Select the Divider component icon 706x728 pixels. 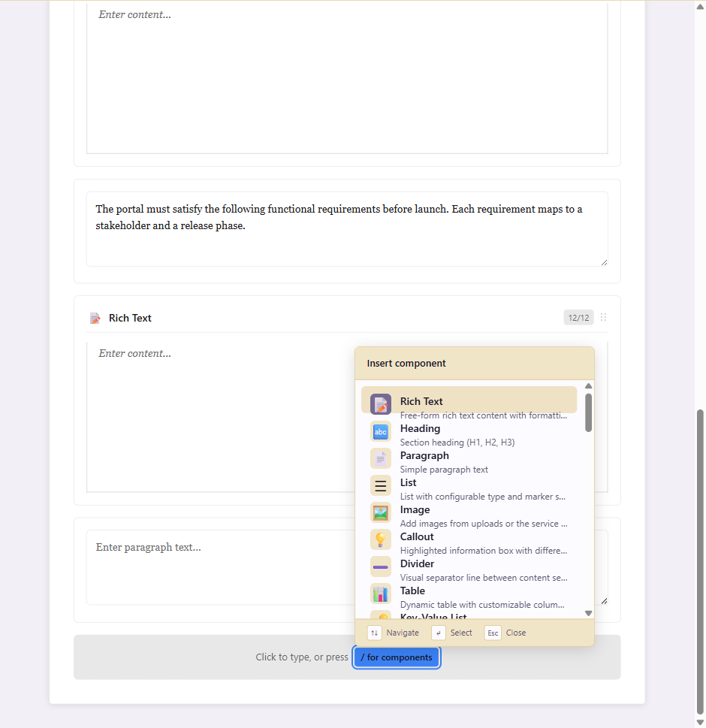coord(381,567)
